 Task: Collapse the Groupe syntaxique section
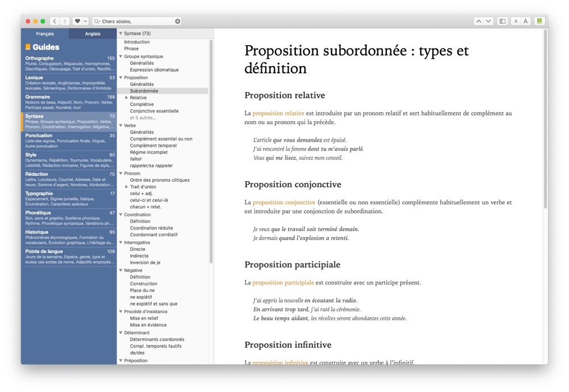121,56
